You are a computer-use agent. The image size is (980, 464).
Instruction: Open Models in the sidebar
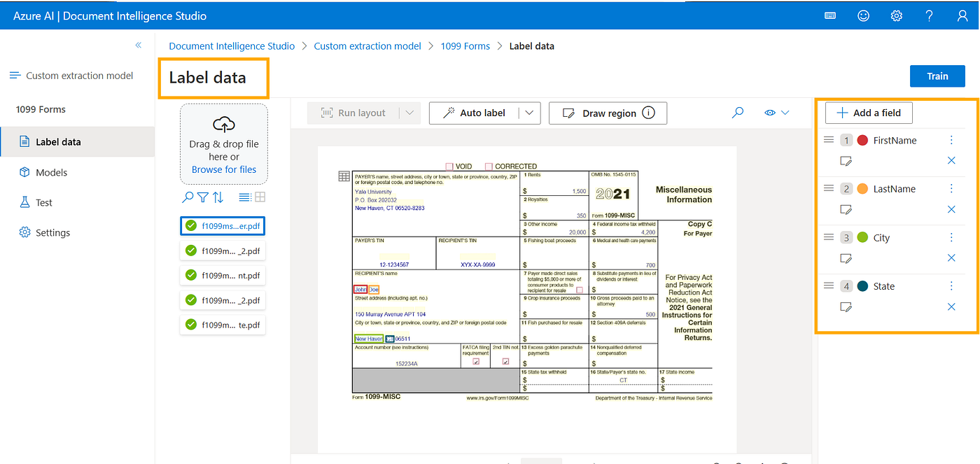77,172
